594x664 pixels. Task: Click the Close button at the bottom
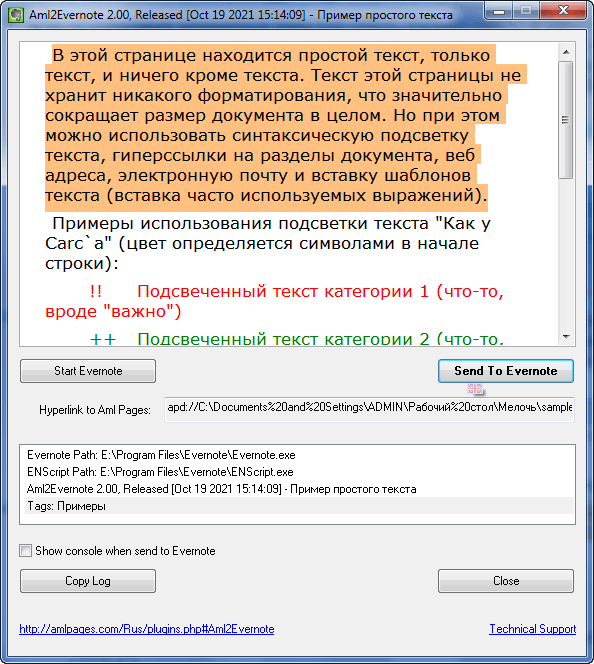506,581
